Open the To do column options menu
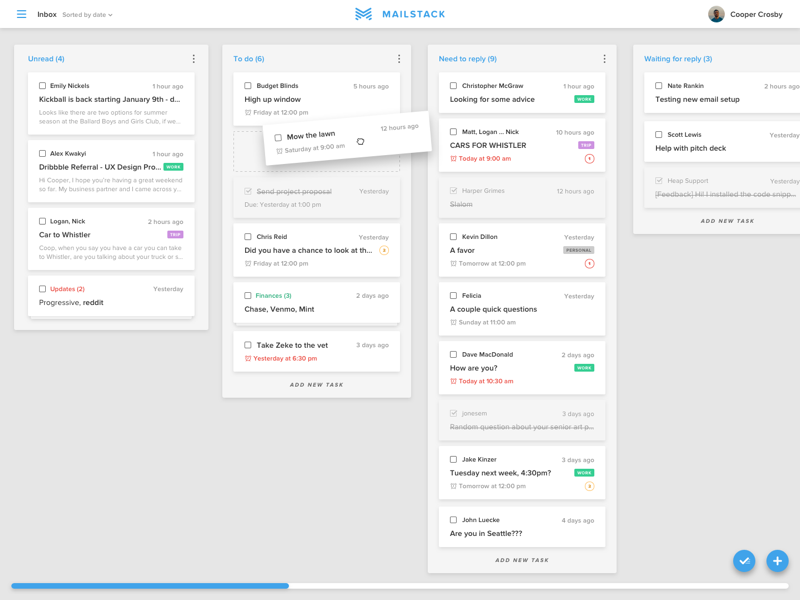This screenshot has width=800, height=600. 399,59
